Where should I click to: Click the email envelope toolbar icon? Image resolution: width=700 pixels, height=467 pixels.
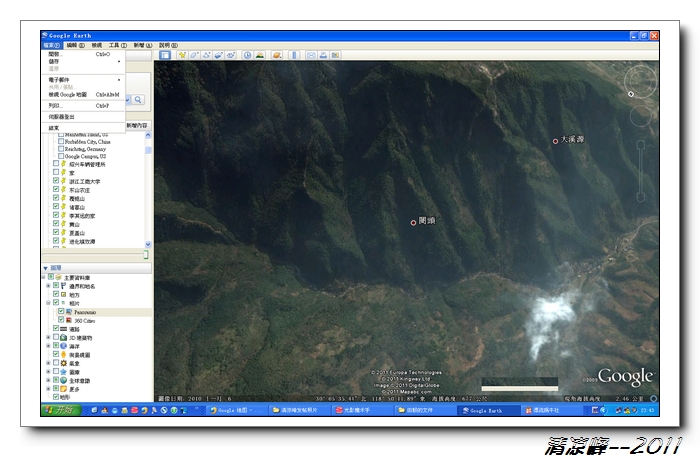pos(313,55)
